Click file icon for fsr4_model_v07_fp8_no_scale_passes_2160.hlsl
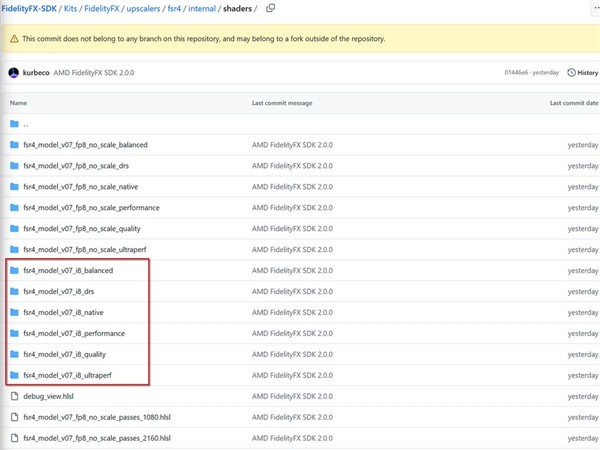This screenshot has height=450, width=600. (x=14, y=438)
